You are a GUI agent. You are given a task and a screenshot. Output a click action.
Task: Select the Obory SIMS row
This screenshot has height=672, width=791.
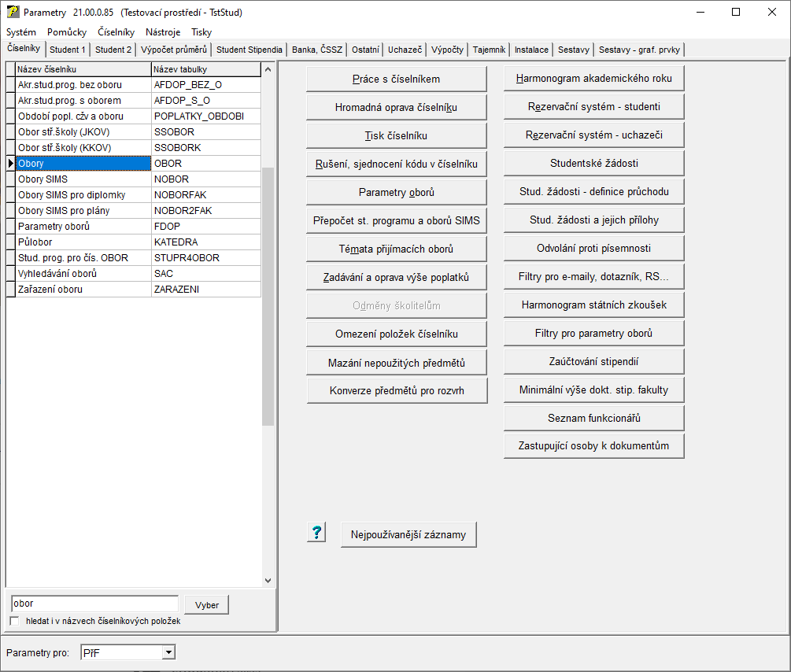[x=78, y=179]
